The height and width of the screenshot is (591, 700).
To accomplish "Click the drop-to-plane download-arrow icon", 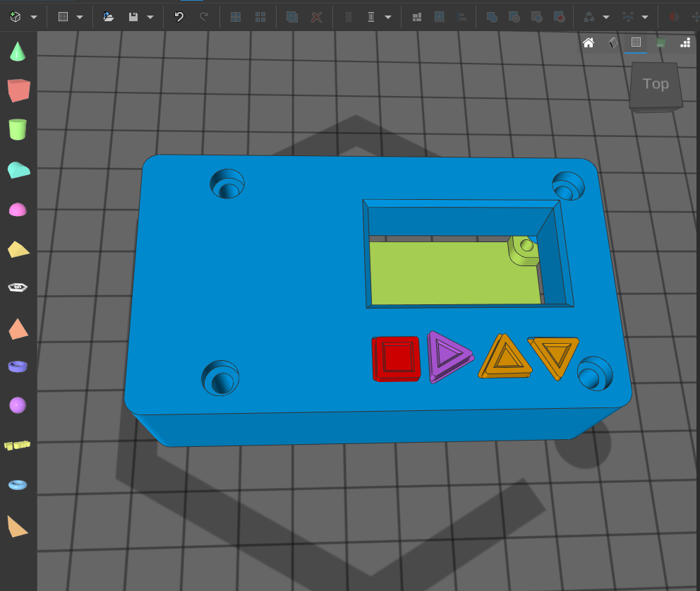I will 440,17.
